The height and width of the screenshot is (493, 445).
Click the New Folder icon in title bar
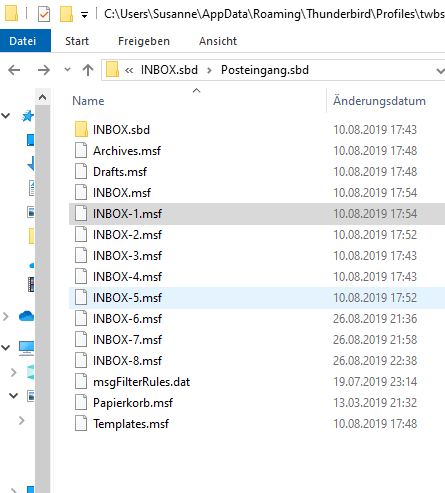click(x=66, y=14)
